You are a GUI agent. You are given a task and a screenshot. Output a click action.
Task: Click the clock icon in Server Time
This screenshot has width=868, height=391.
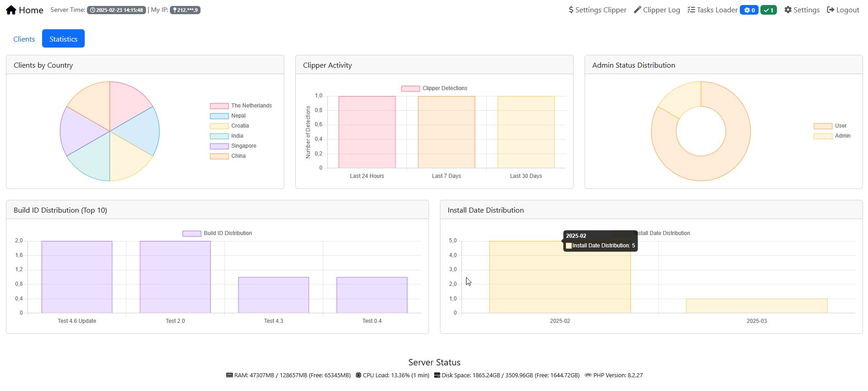click(x=92, y=10)
